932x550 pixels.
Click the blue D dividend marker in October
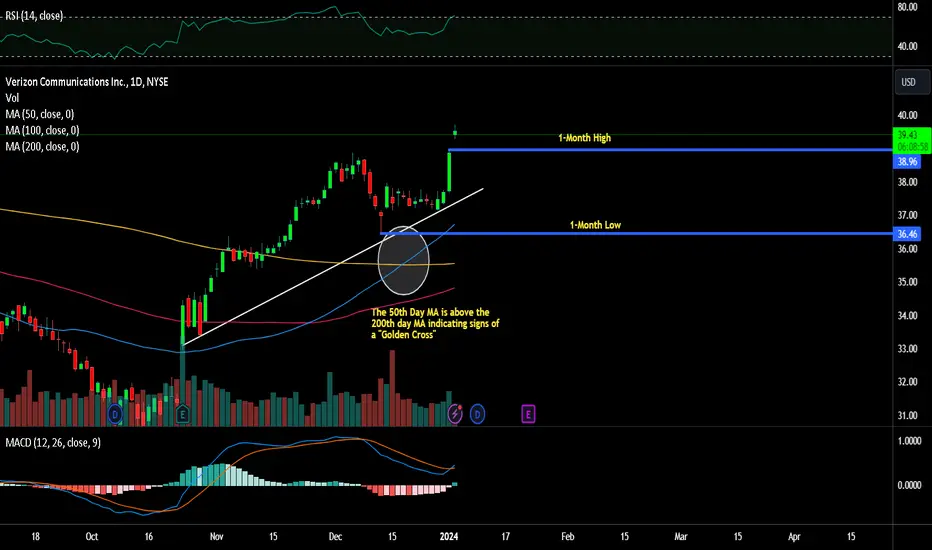(115, 414)
